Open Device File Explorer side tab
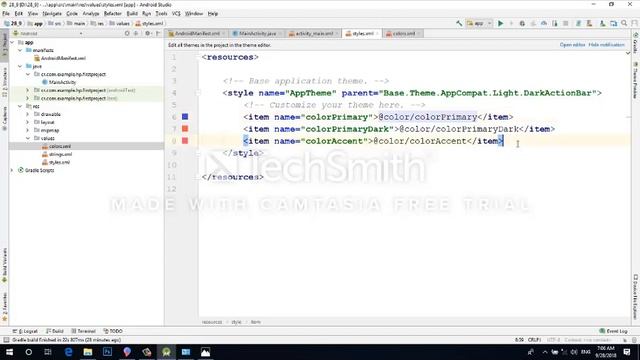Image resolution: width=640 pixels, height=360 pixels. tap(636, 296)
